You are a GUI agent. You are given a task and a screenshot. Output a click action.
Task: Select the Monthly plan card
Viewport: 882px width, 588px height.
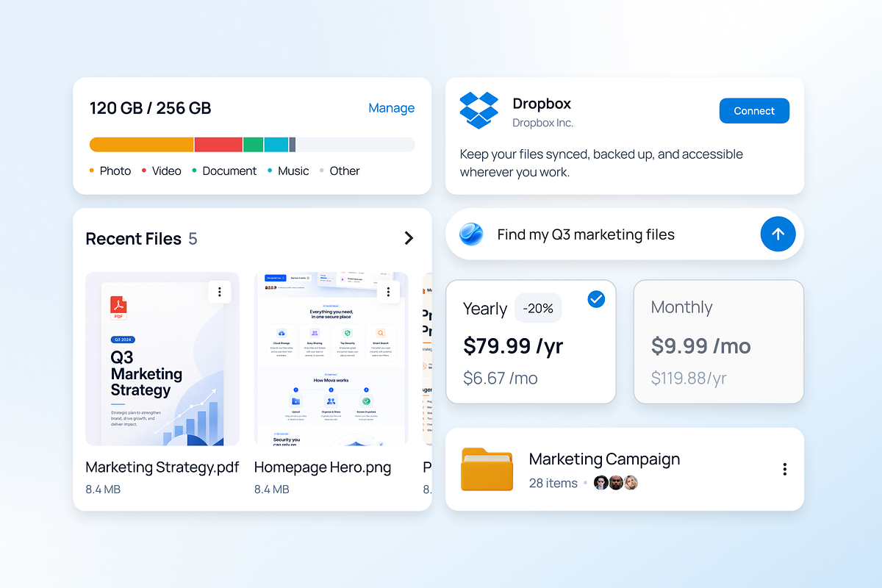(x=719, y=342)
